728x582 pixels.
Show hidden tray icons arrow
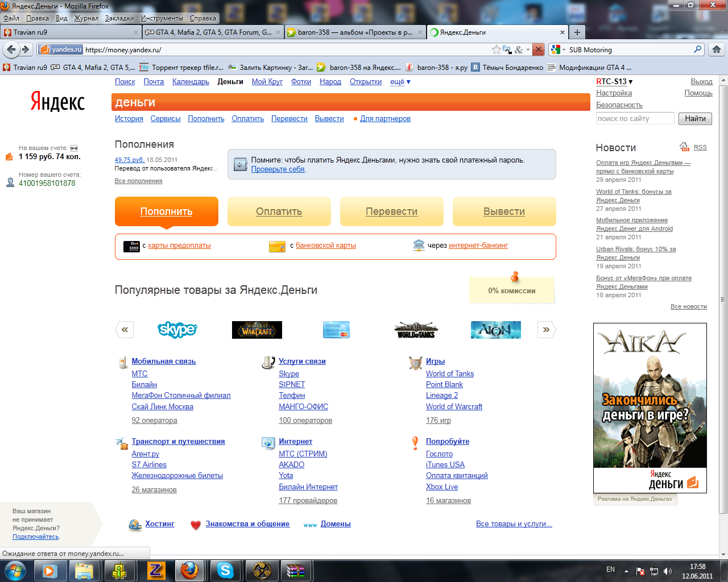click(626, 571)
